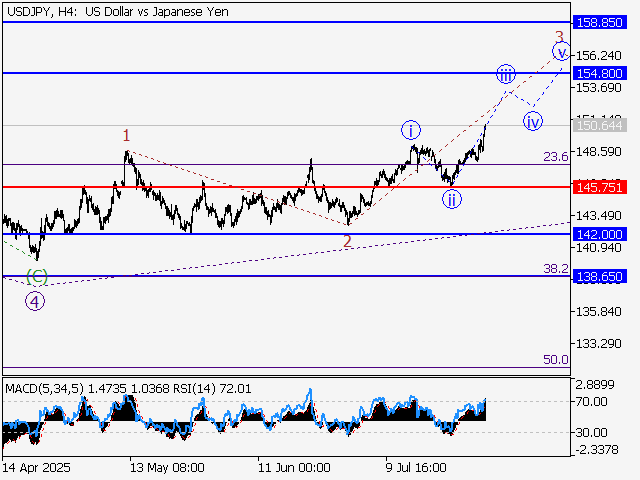The image size is (640, 480).
Task: Click the red wave 1 peak label
Action: pyautogui.click(x=126, y=135)
